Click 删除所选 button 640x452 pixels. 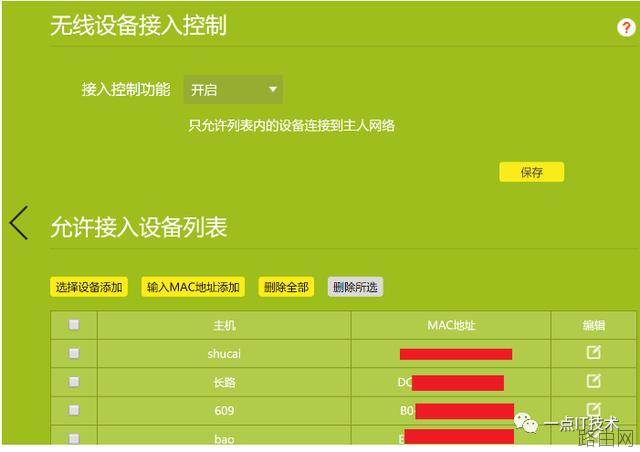355,287
